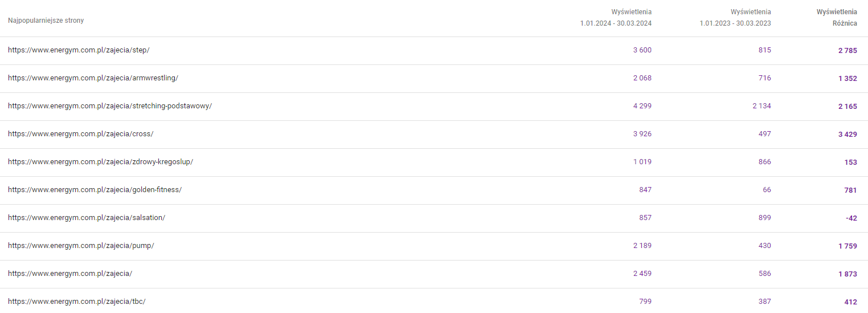868x313 pixels.
Task: Sort by Najpopularniejsze strony column header
Action: (46, 21)
